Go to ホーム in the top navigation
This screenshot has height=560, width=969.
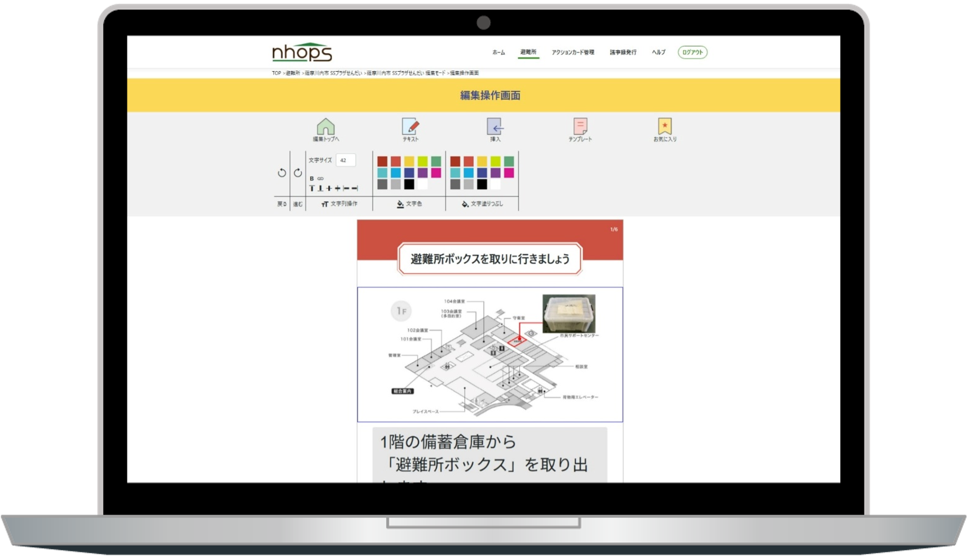[498, 52]
